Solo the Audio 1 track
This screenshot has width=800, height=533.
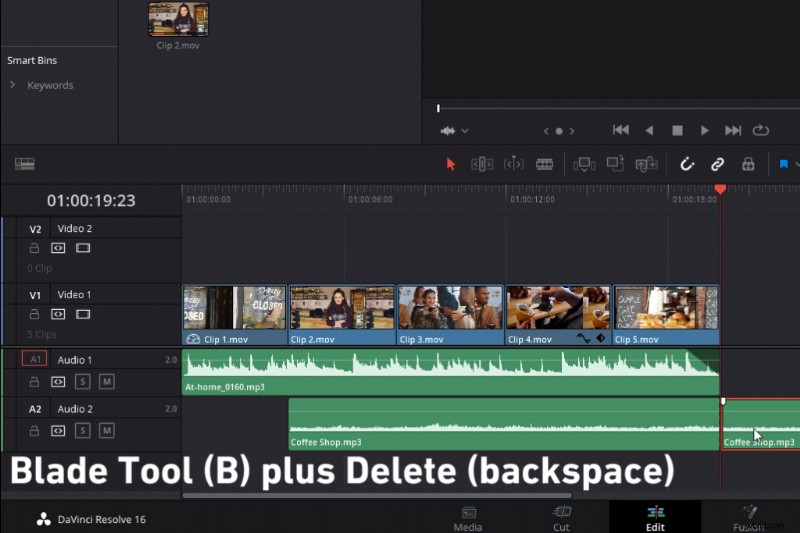pos(83,382)
